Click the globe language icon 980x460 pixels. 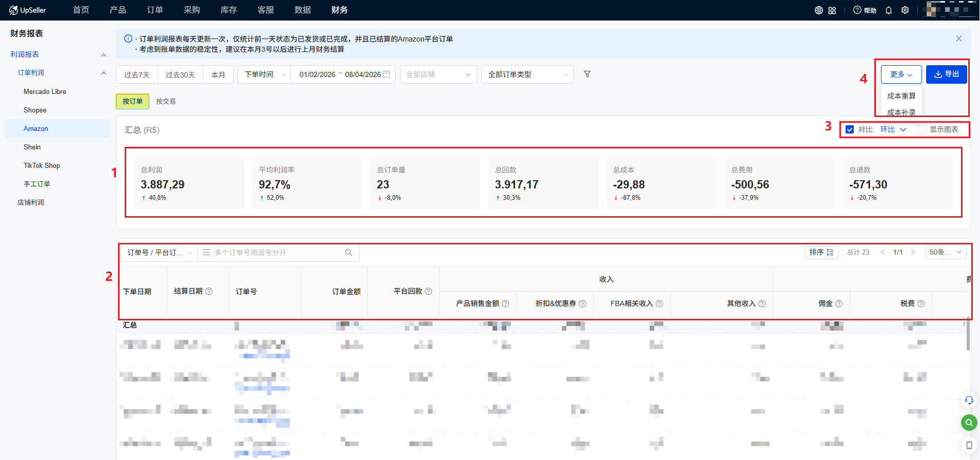819,10
